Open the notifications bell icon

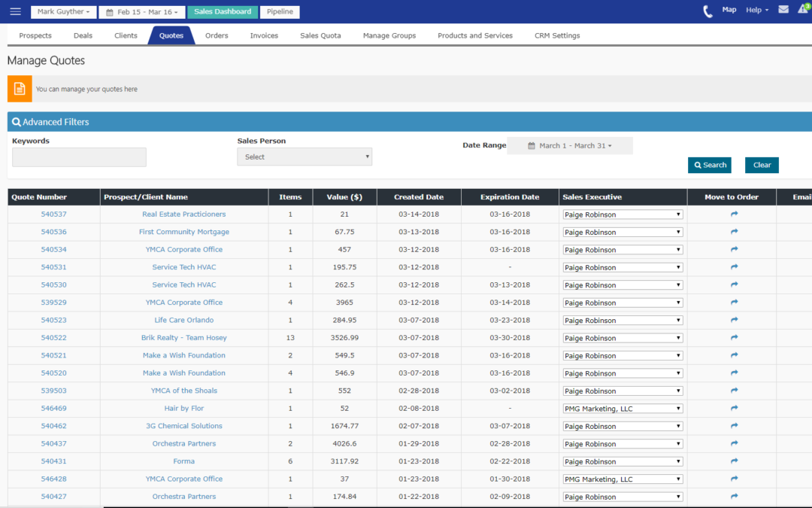(803, 10)
